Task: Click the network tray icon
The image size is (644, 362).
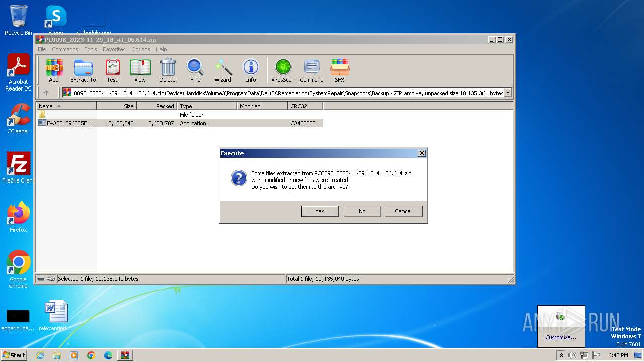Action: coord(584,355)
